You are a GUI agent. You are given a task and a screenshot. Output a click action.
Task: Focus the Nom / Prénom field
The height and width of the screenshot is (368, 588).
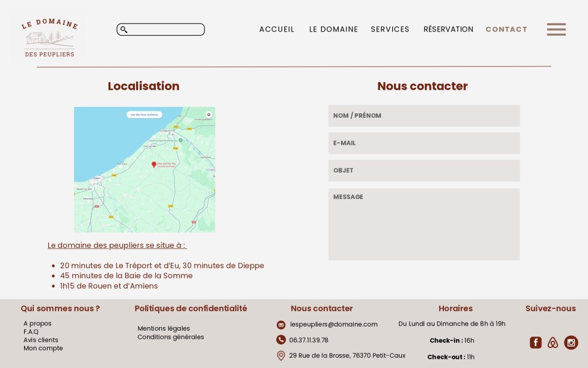(x=424, y=116)
